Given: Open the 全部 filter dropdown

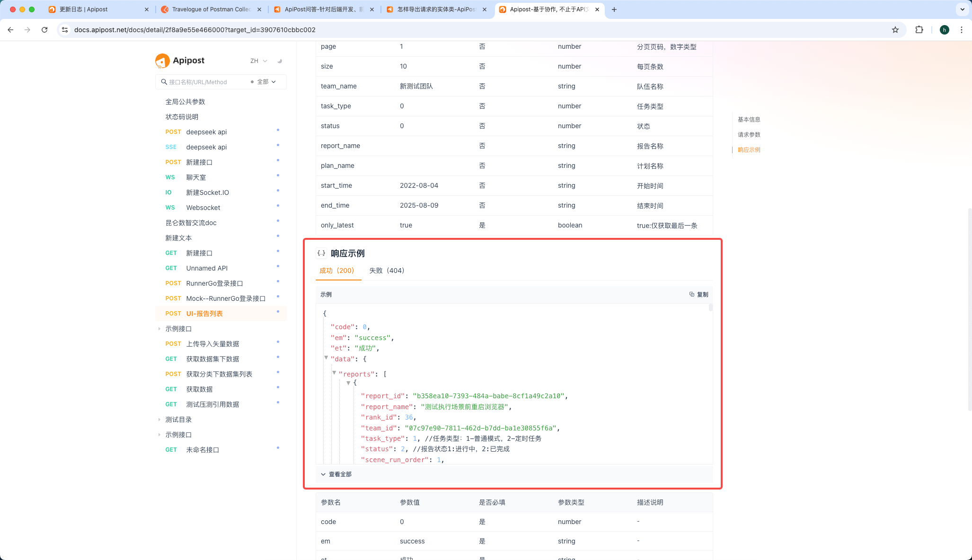Looking at the screenshot, I should (x=266, y=82).
